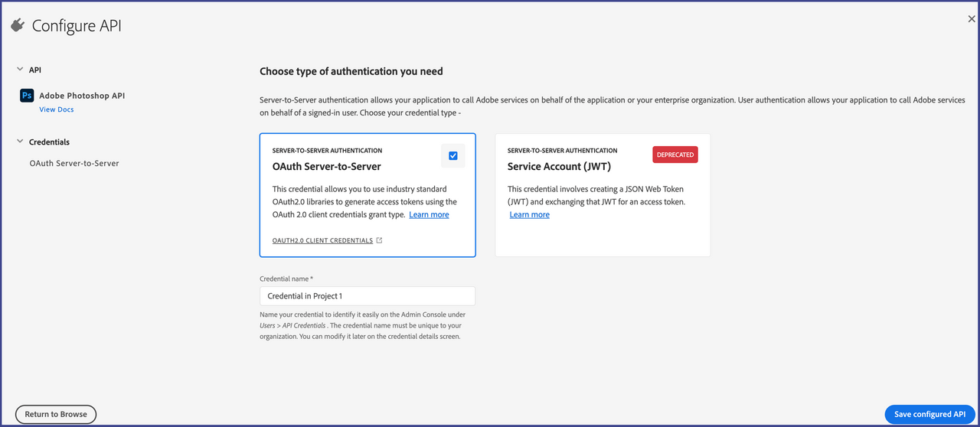980x427 pixels.
Task: Choose the Service Account (JWT) card
Action: 603,195
